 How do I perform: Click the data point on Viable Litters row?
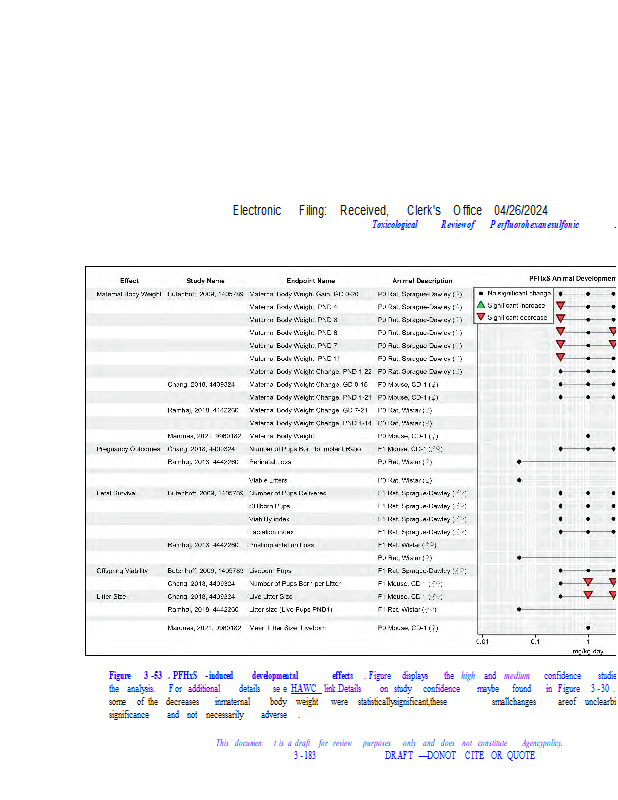pos(519,480)
